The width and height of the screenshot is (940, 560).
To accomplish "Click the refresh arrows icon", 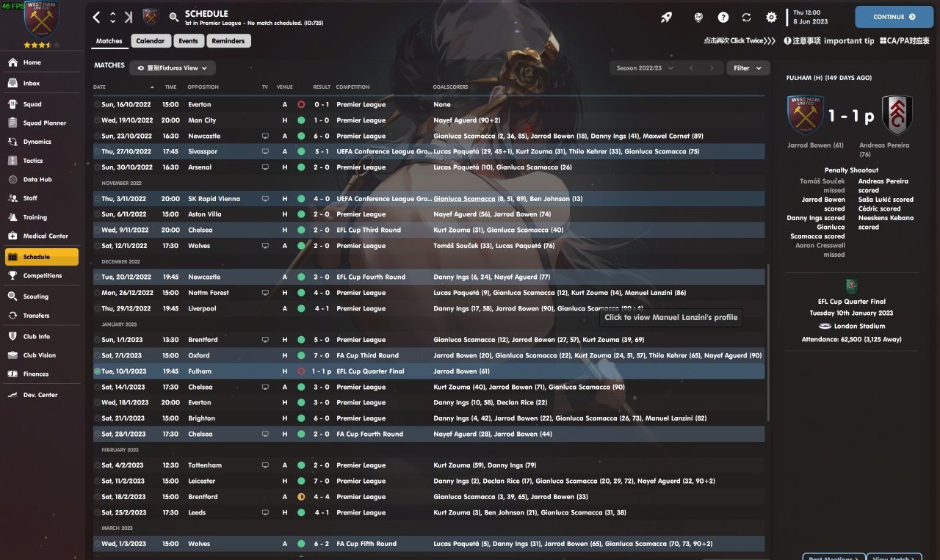I will pos(747,17).
